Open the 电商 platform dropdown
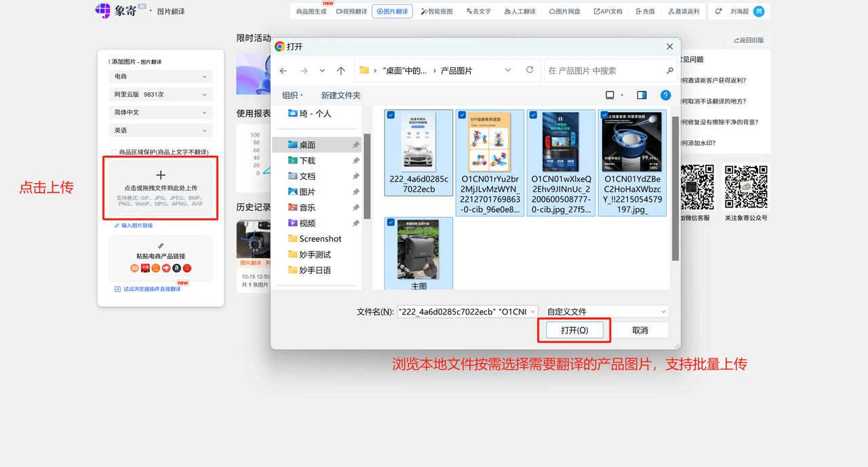The width and height of the screenshot is (868, 467). coord(161,76)
